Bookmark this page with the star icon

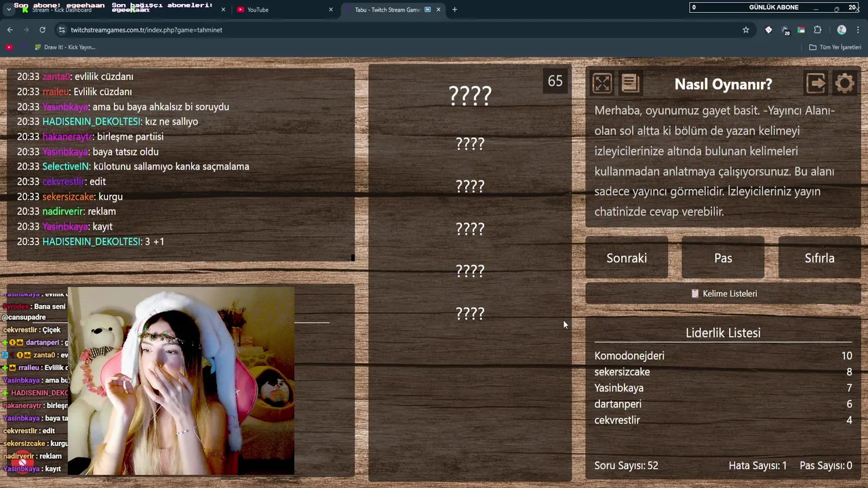click(746, 30)
